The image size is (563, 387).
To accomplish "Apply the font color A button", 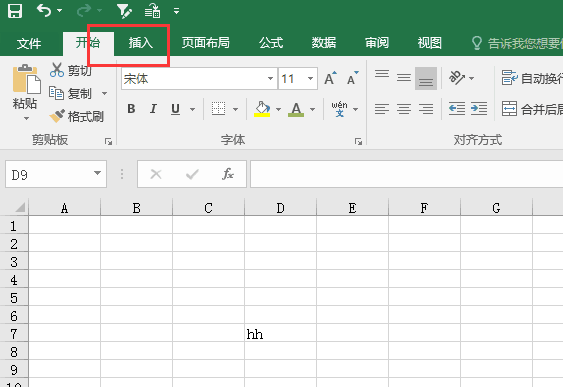I will (x=296, y=109).
